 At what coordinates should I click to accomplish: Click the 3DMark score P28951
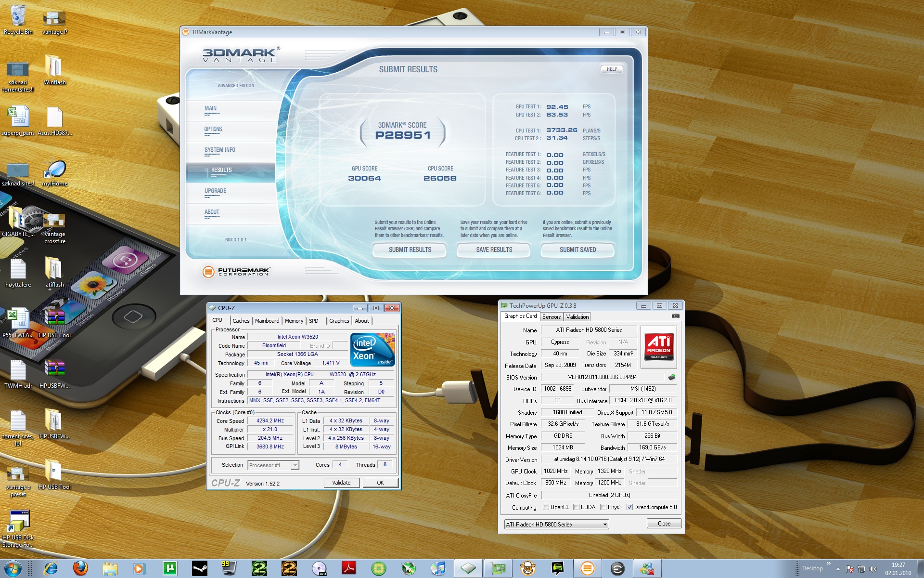(403, 135)
